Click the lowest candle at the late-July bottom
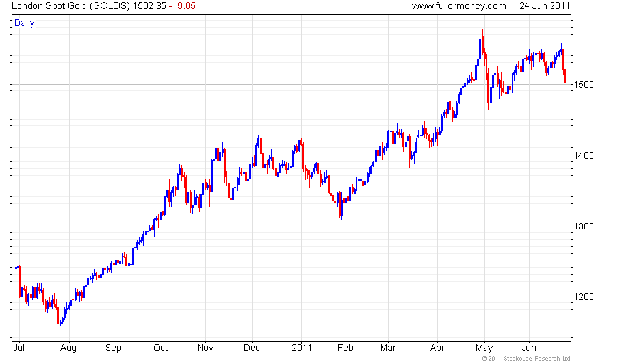 click(x=61, y=324)
